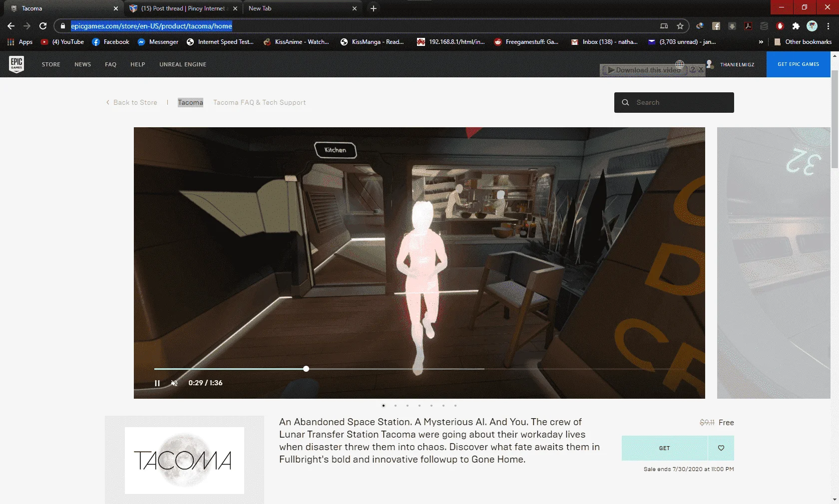Screen dimensions: 839x504
Task: Show the next carousel slide preview
Action: point(774,263)
